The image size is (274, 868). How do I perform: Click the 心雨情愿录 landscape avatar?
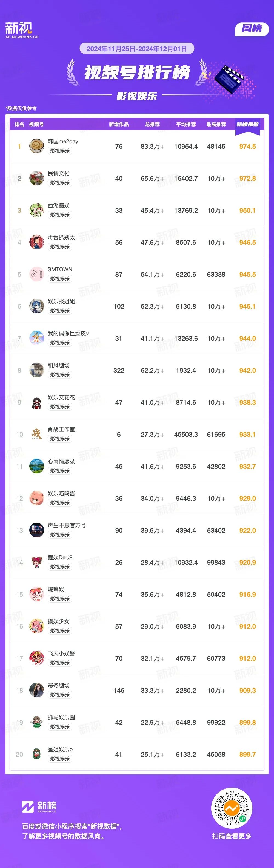coord(36,466)
